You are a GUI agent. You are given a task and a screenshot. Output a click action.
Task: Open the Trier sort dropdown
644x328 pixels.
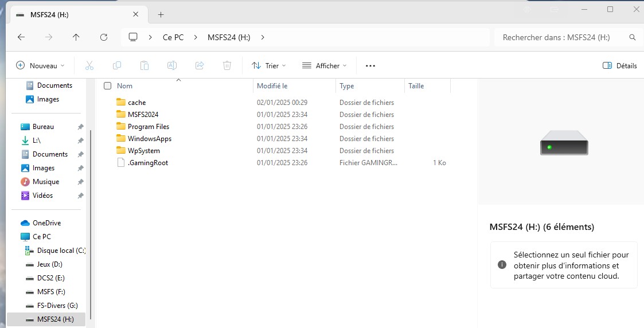(269, 66)
